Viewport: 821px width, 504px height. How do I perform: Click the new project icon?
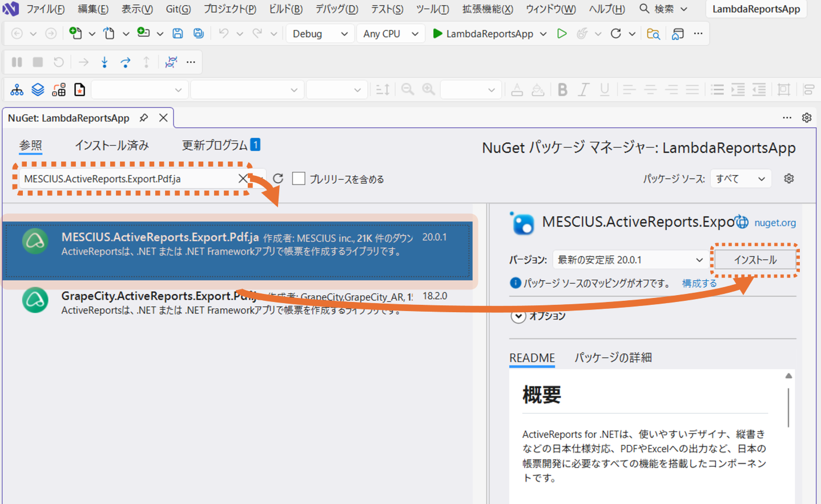[x=75, y=33]
